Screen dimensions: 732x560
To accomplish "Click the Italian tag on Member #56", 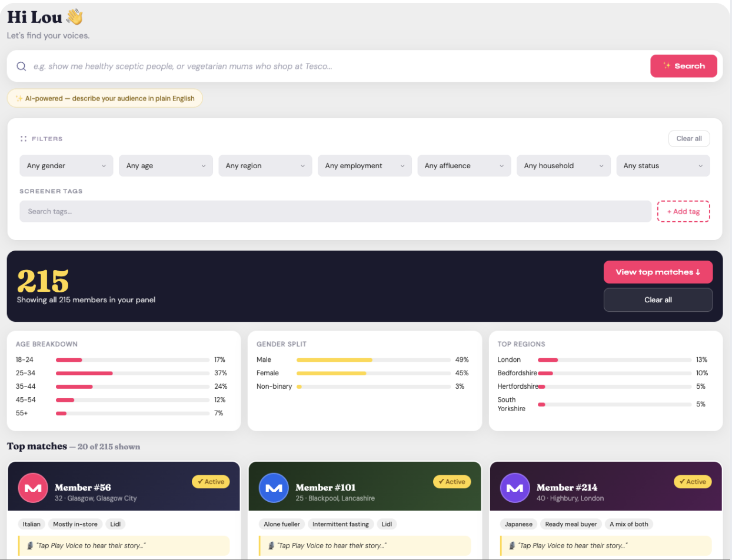I will pyautogui.click(x=31, y=524).
